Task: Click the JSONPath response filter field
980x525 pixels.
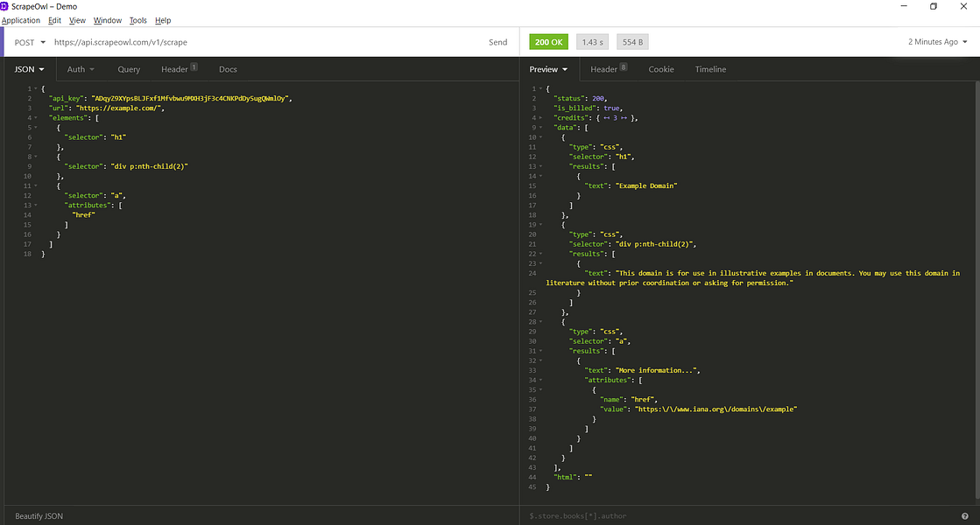Action: click(741, 516)
